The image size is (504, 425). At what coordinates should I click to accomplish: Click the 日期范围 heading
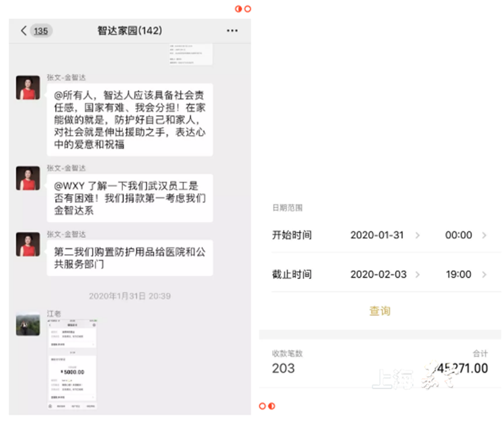[288, 208]
